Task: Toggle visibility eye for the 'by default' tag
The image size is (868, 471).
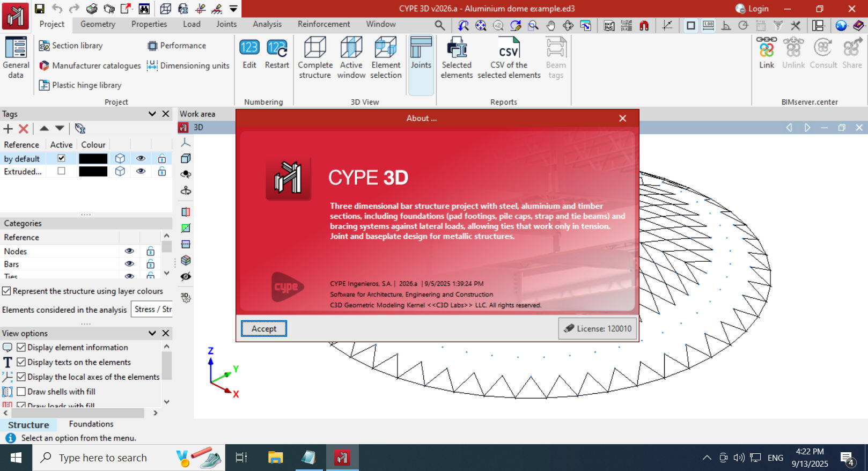Action: pos(141,158)
